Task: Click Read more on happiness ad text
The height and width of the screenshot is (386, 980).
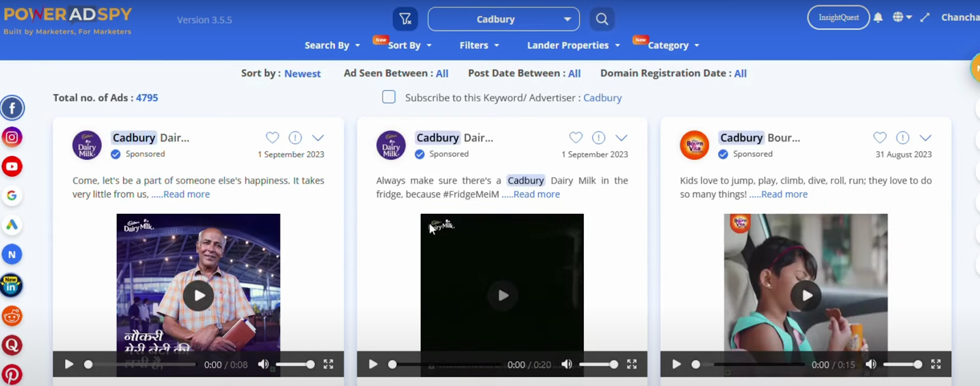Action: pyautogui.click(x=186, y=194)
